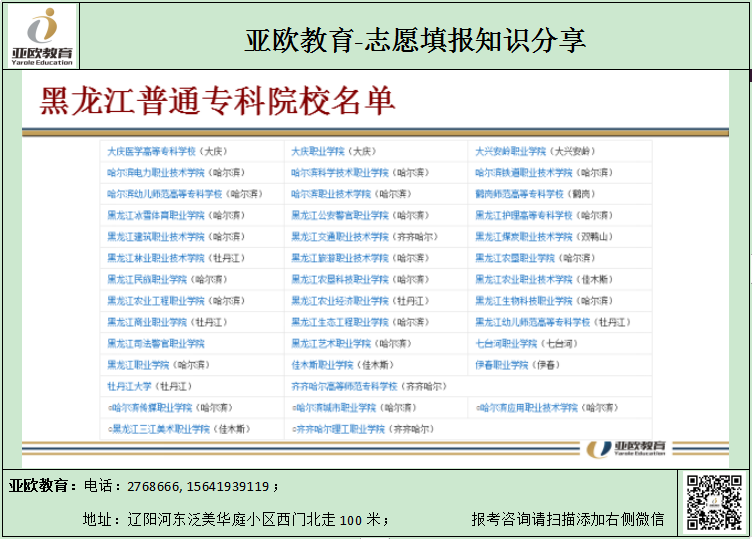Click the phone number 2768666
Screen dimensions: 752x539
(153, 487)
